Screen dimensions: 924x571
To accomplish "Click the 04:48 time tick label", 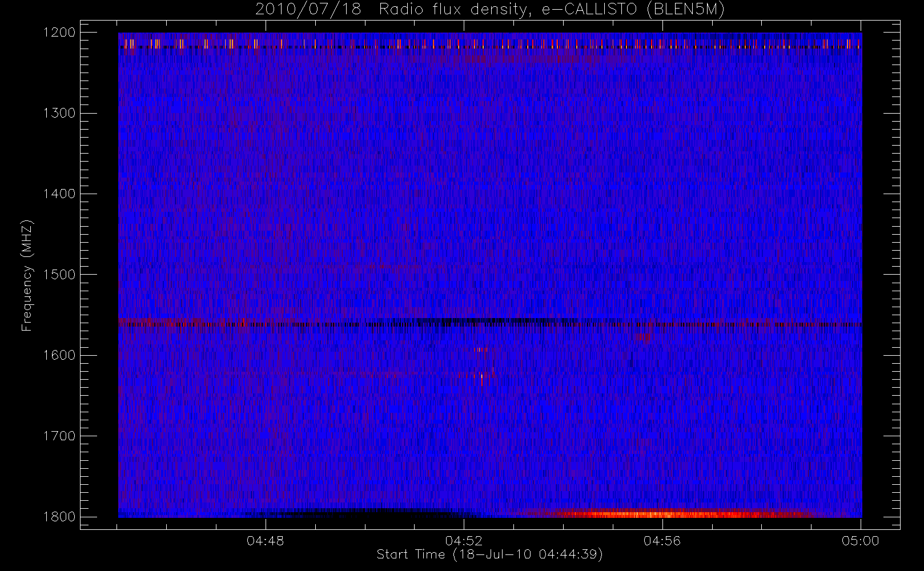I will [266, 541].
